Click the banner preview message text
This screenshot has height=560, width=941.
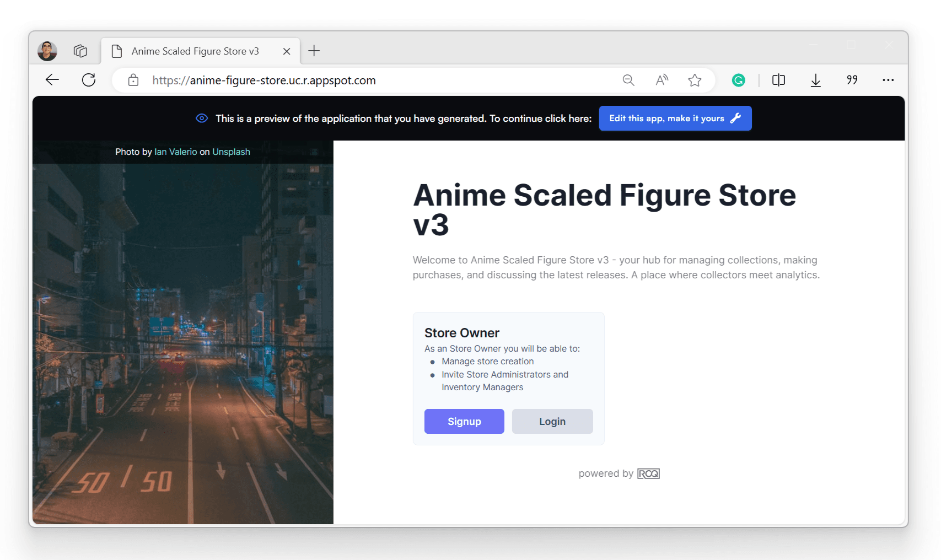coord(404,119)
